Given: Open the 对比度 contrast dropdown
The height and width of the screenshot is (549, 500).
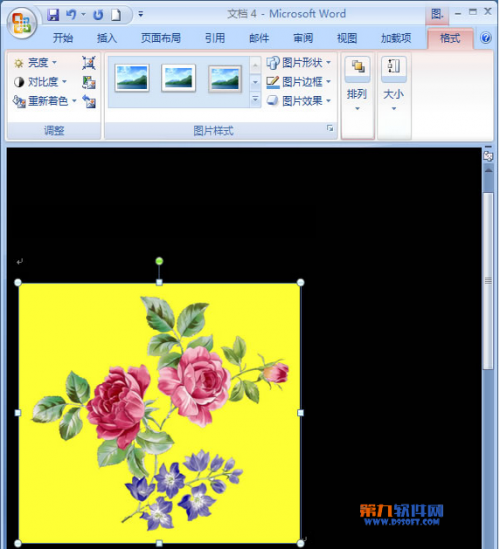Looking at the screenshot, I should click(x=40, y=82).
